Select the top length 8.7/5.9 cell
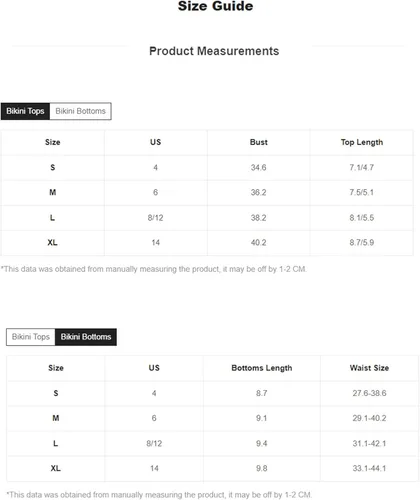 click(x=362, y=243)
